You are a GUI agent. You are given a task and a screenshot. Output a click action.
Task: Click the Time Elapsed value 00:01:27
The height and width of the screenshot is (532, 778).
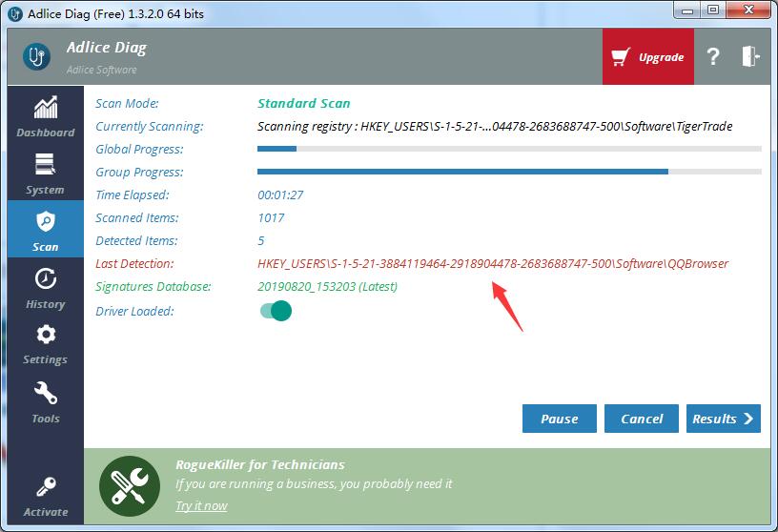click(x=280, y=195)
